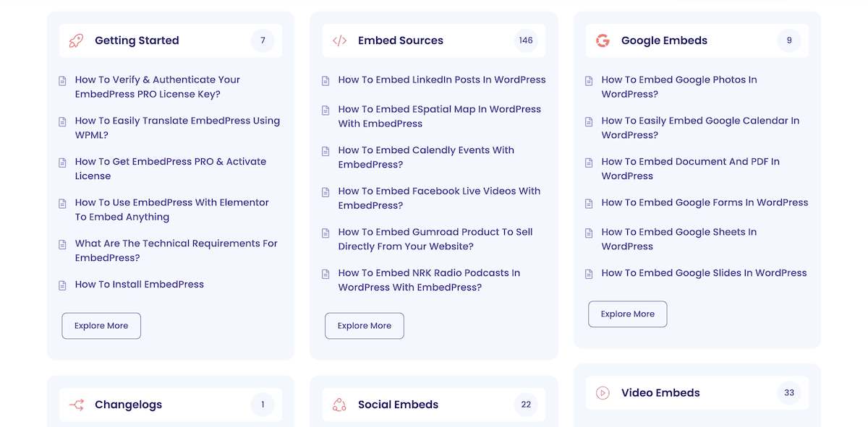The height and width of the screenshot is (427, 868).
Task: Open How To Install EmbedPress article
Action: [x=140, y=285]
